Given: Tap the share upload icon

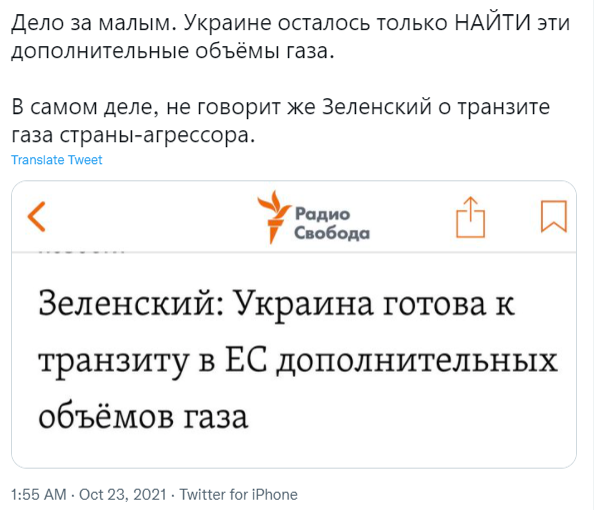Looking at the screenshot, I should pos(471,217).
